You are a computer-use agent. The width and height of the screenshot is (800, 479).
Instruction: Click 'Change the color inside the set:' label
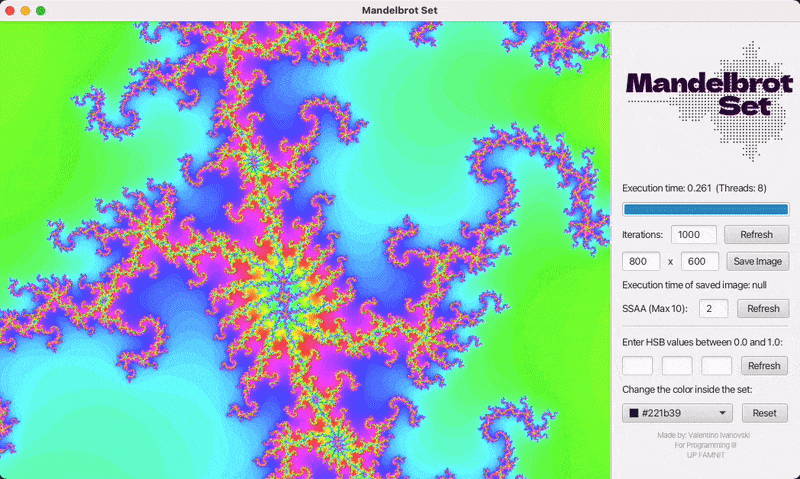point(687,390)
